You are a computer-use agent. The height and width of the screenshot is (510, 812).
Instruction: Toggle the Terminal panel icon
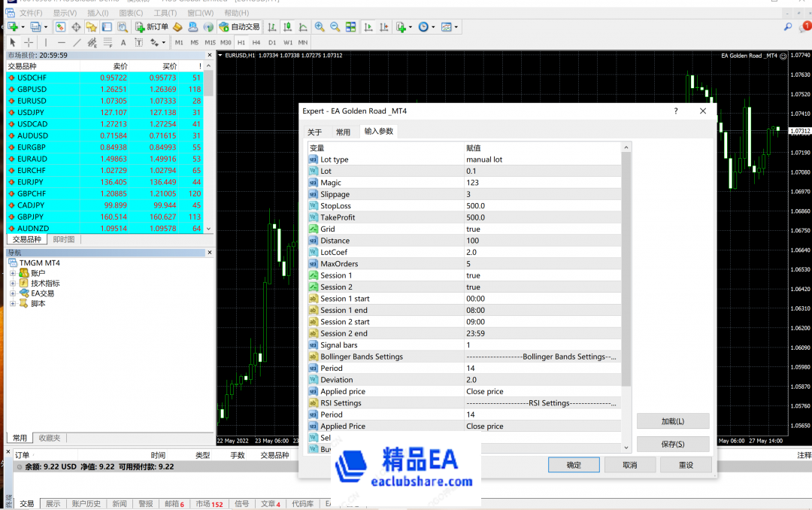click(108, 27)
